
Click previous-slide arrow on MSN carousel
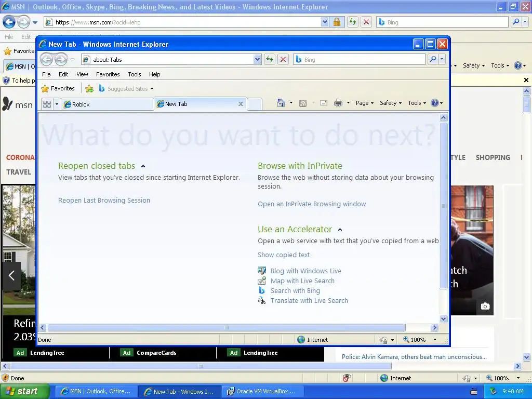coord(11,275)
